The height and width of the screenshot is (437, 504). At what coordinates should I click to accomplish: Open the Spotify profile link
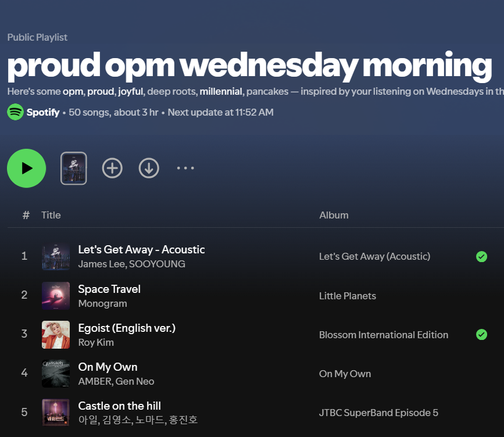tap(43, 112)
